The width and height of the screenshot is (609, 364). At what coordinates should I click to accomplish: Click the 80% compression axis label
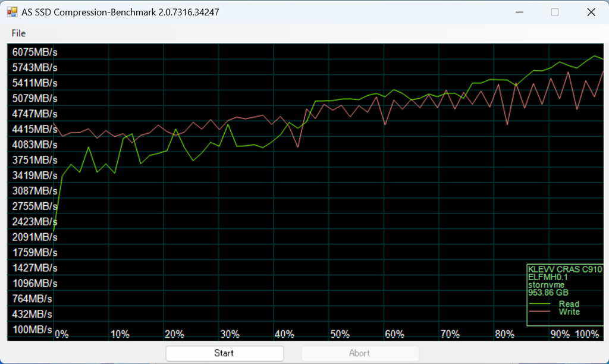505,334
